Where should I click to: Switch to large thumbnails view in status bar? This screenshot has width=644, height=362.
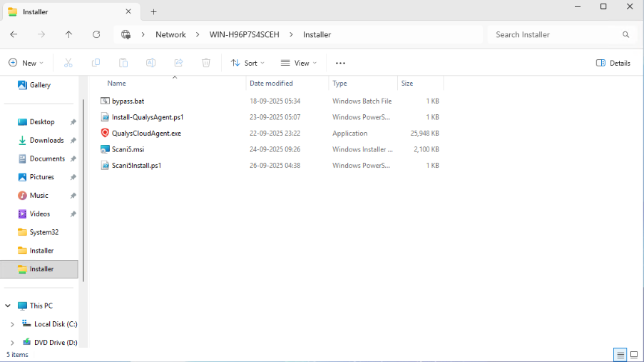point(634,355)
